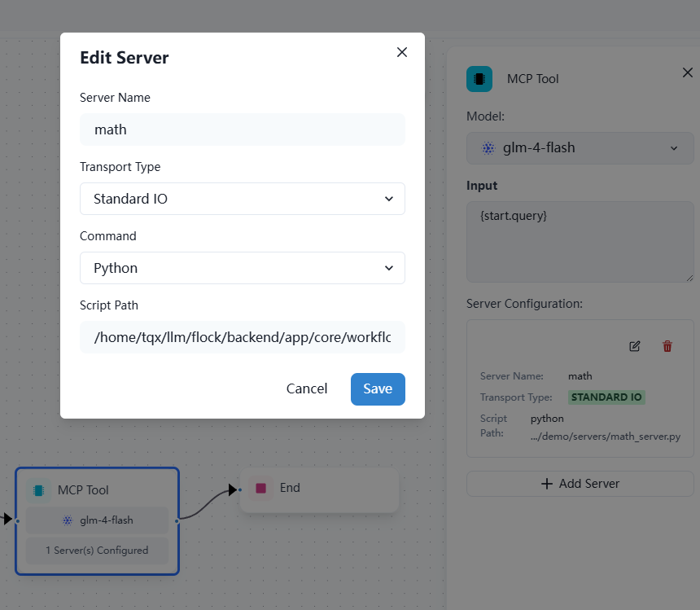Click the Transport Type chevron arrow
This screenshot has width=700, height=610.
pos(389,199)
